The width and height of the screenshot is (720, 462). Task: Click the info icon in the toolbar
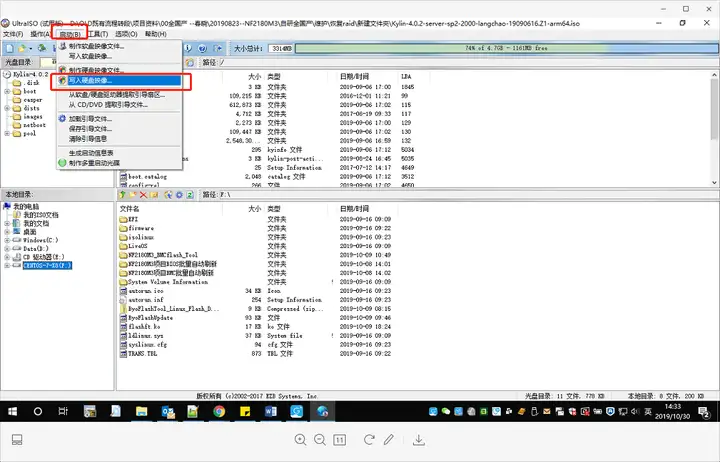pyautogui.click(x=188, y=48)
